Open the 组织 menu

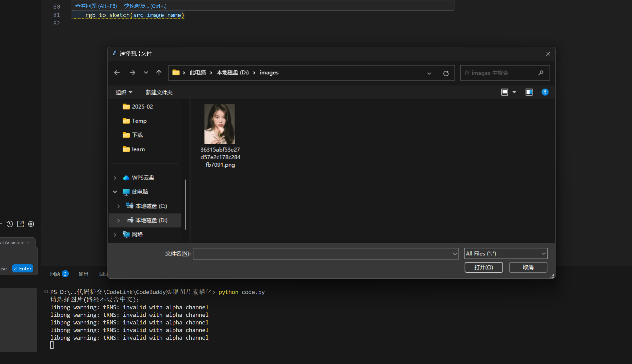(x=124, y=92)
